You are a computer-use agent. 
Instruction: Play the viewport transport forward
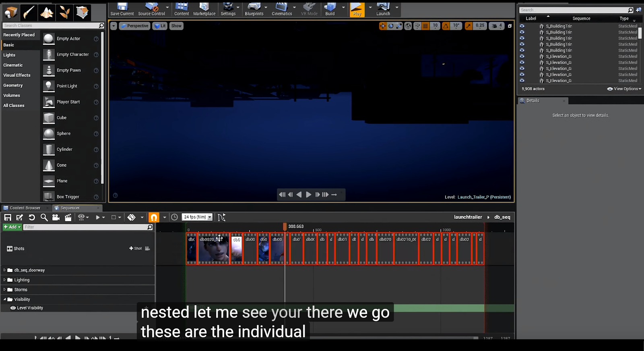[x=308, y=195]
